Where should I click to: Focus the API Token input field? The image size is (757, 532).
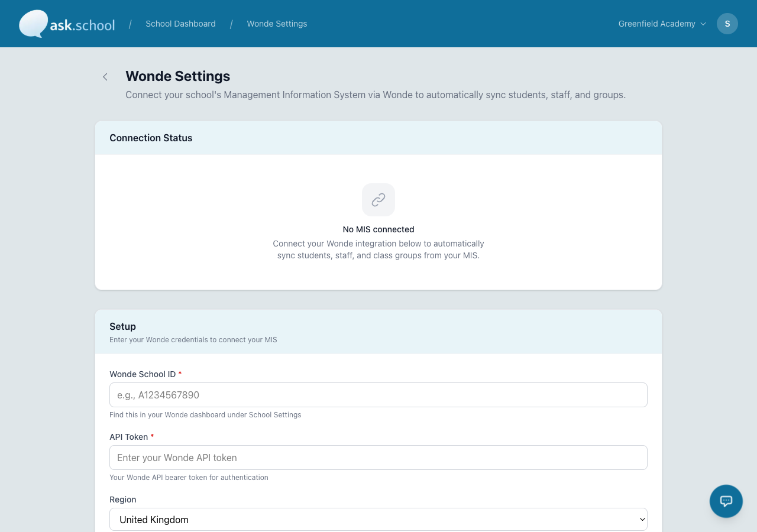(x=378, y=458)
